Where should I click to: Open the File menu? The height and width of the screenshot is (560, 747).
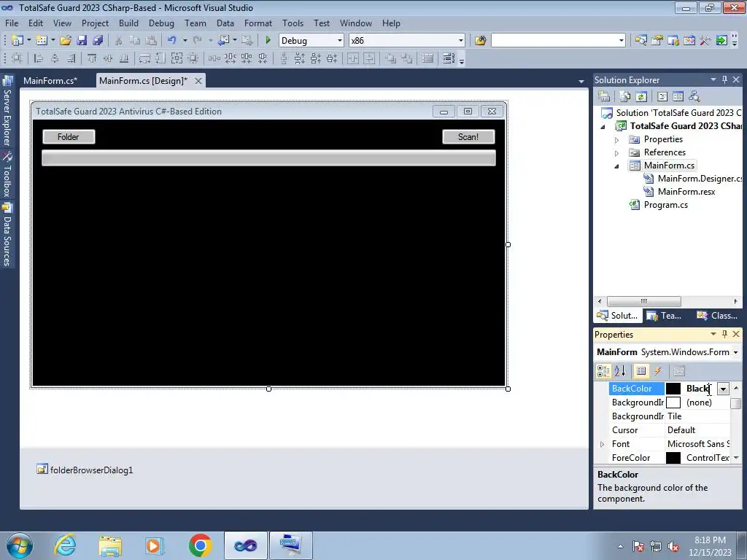(x=12, y=23)
